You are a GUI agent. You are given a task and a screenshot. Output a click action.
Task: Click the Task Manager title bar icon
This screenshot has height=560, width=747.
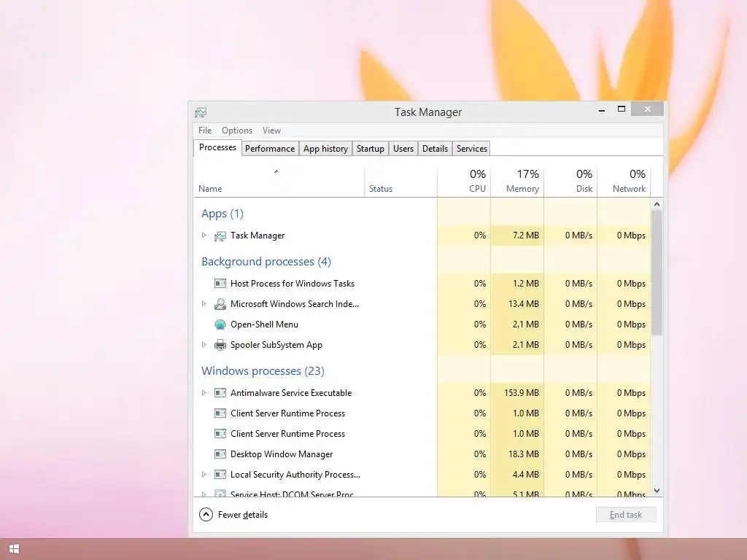pos(201,112)
